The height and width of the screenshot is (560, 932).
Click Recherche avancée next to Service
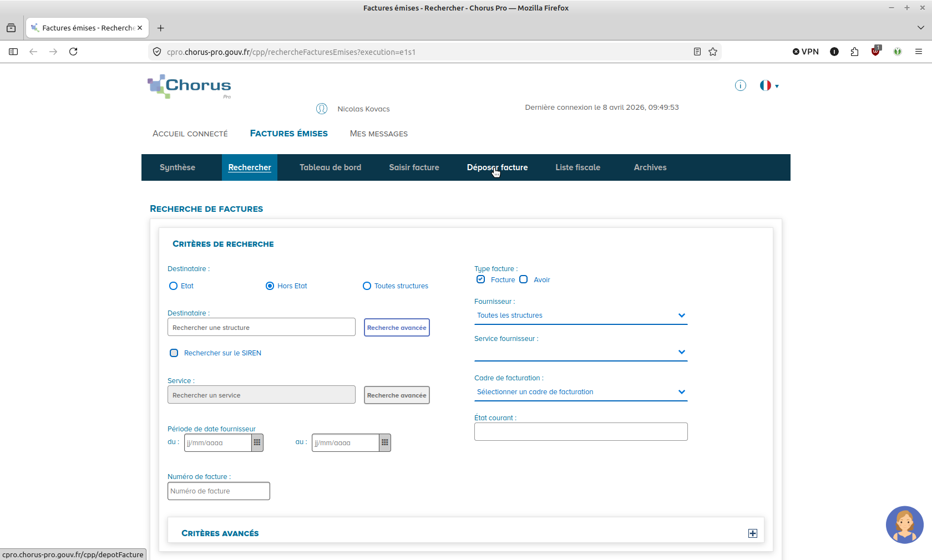[397, 395]
